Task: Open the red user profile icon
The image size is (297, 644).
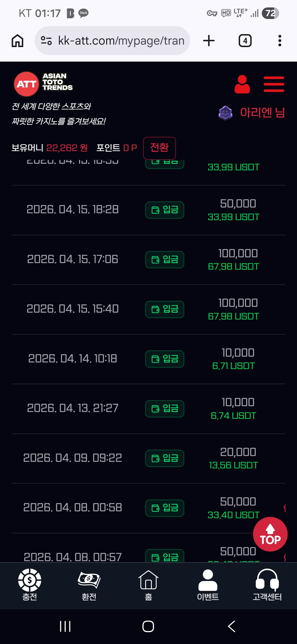Action: click(x=242, y=84)
